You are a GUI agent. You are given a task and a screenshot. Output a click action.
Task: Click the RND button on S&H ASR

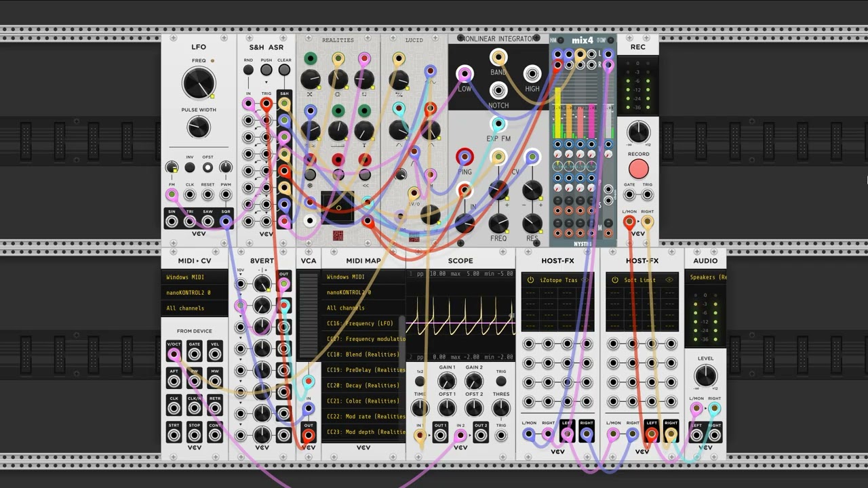(x=248, y=70)
